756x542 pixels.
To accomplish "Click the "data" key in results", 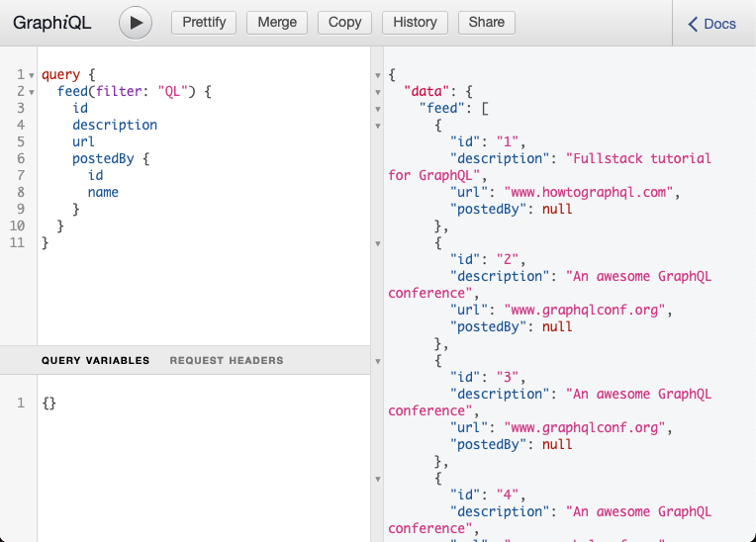I will (x=426, y=91).
